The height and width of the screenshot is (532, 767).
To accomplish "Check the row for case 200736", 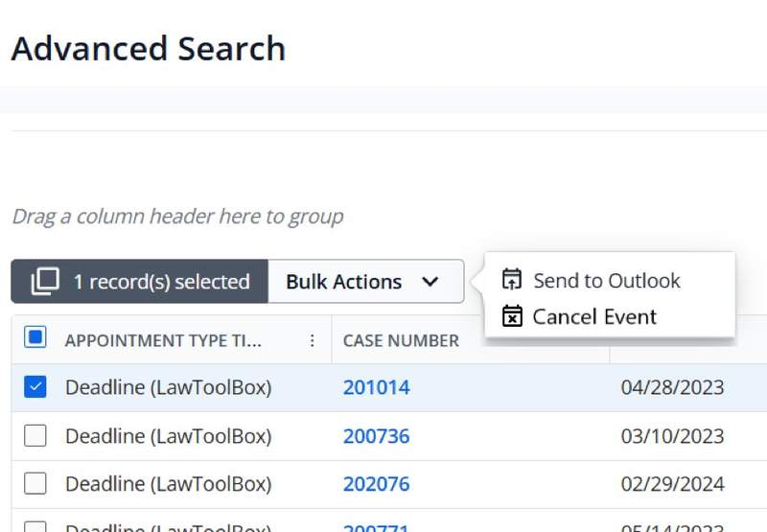I will [35, 436].
